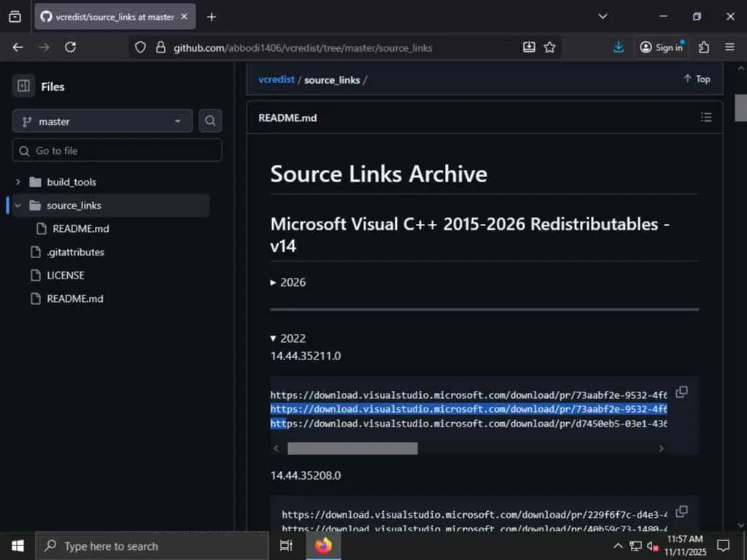747x560 pixels.
Task: Click the version text 14.44.35208.0
Action: [x=306, y=475]
